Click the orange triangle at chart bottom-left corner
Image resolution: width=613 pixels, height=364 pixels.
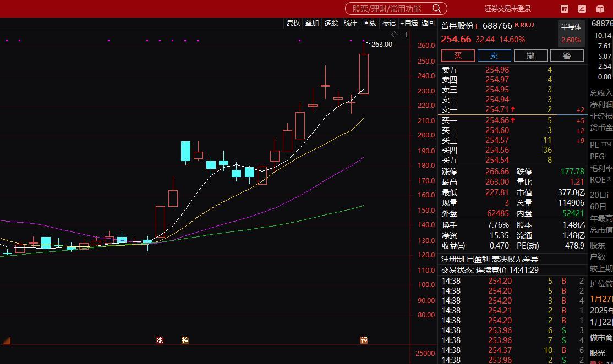point(7,340)
